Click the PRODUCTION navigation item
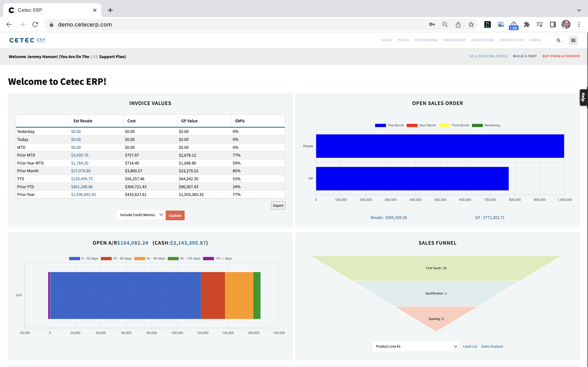The height and width of the screenshot is (367, 588). point(512,40)
